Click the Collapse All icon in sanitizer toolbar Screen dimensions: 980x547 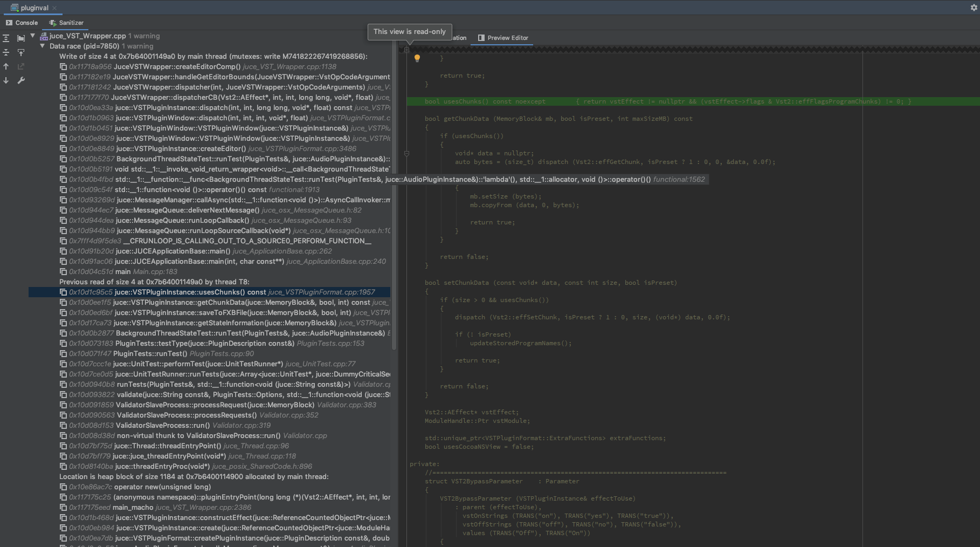(x=6, y=52)
